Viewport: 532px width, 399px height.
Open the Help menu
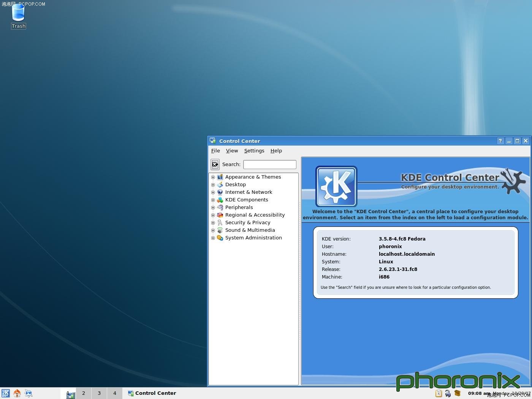click(x=276, y=151)
